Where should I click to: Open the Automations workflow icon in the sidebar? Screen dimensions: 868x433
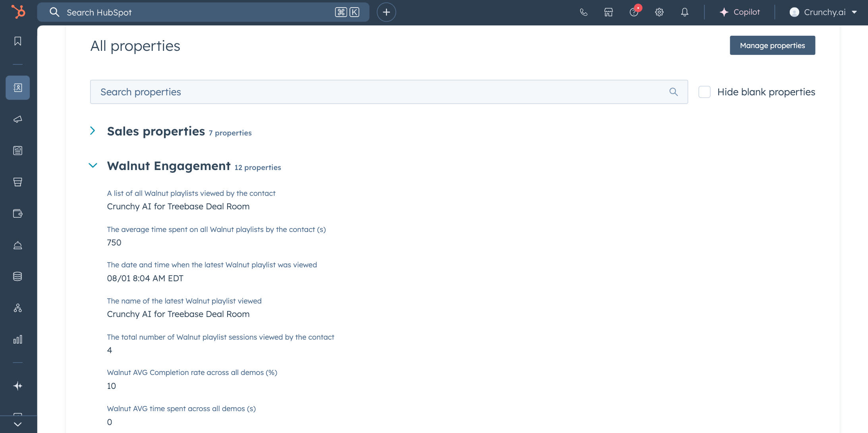17,308
